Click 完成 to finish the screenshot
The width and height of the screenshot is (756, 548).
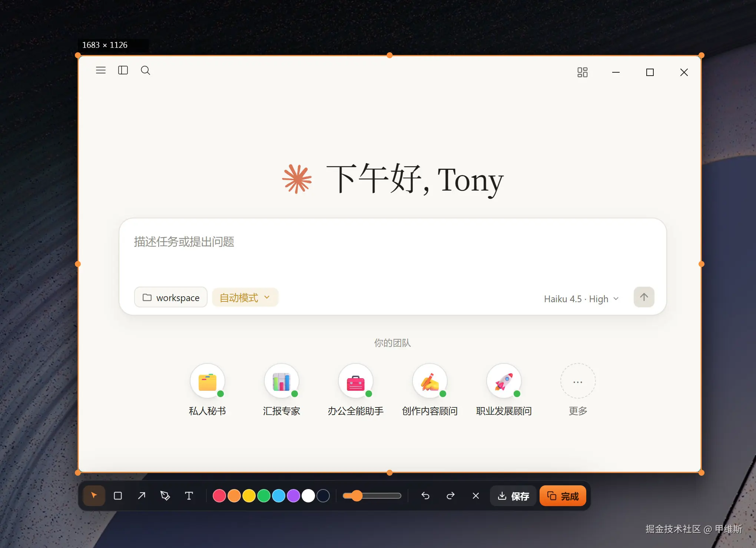(563, 496)
